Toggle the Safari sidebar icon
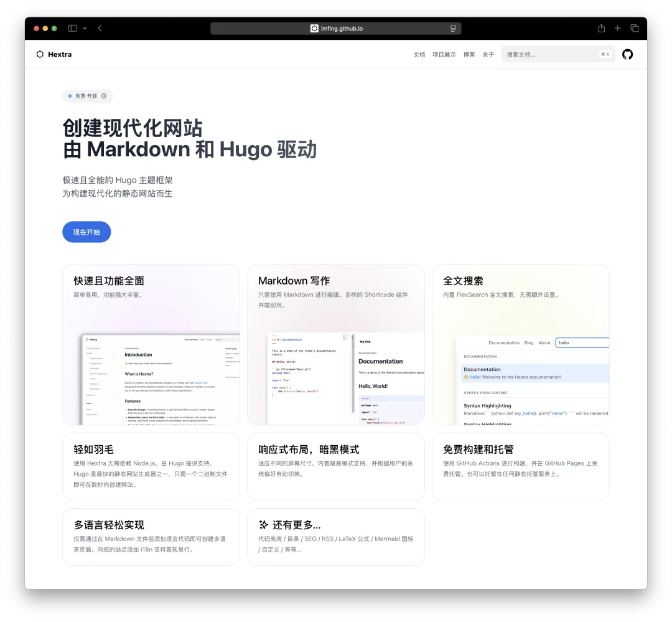This screenshot has width=672, height=622. coord(72,28)
